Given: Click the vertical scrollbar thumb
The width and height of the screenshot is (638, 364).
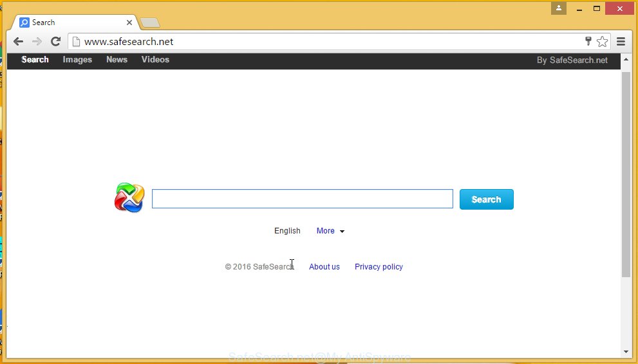Looking at the screenshot, I should coord(626,175).
